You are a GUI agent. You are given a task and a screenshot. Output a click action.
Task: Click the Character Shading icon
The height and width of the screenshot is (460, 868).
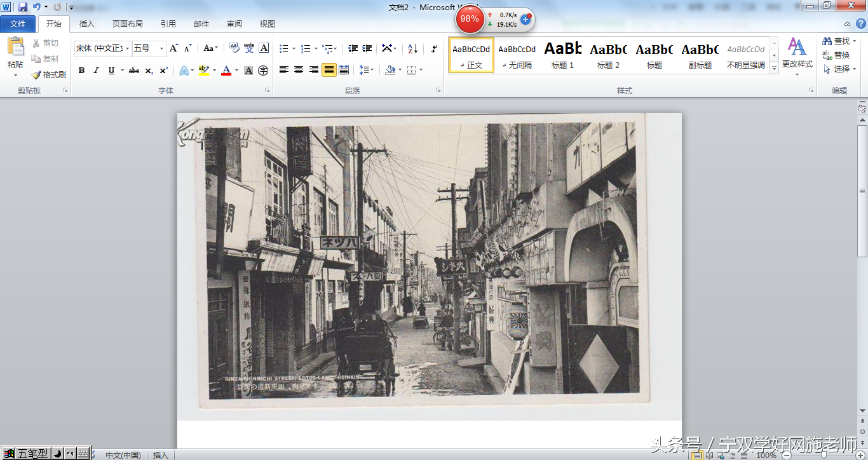pos(248,71)
